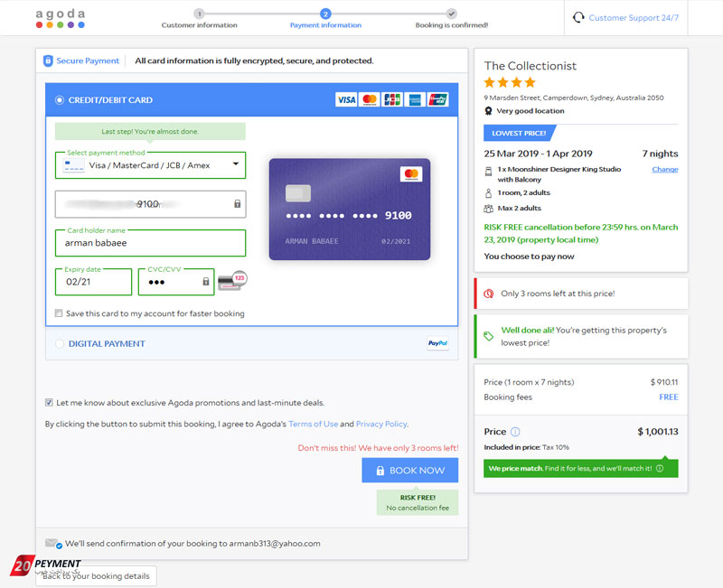The height and width of the screenshot is (588, 723).
Task: Click the CVC/CVV input field
Action: tap(176, 282)
